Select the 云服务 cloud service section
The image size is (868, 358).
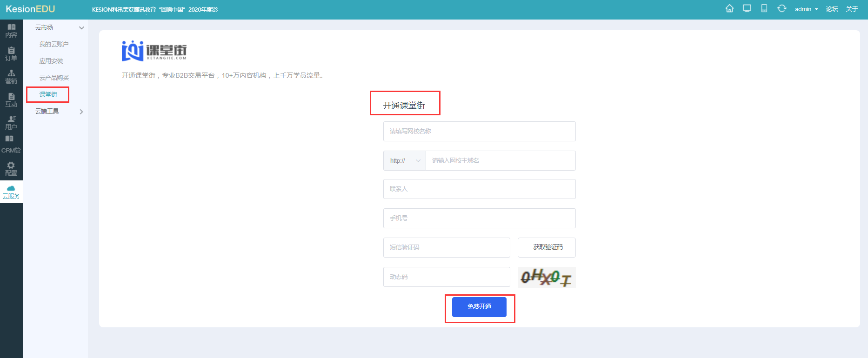click(x=11, y=192)
